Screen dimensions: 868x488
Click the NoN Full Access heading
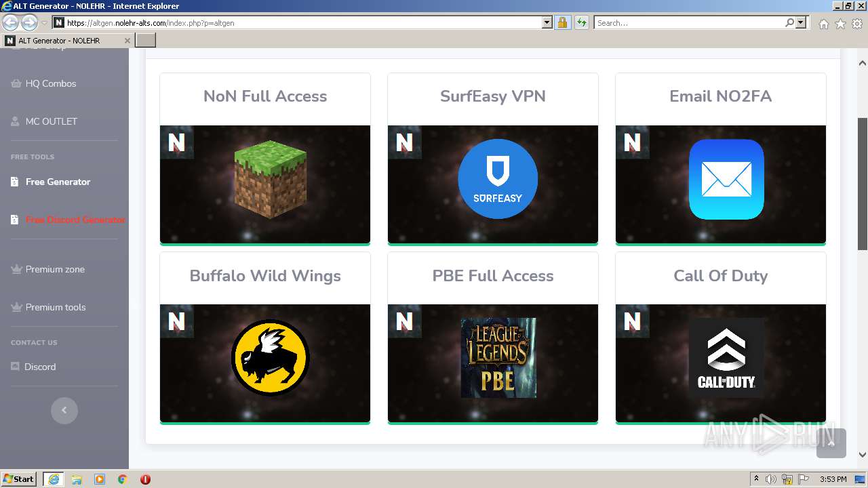pos(265,96)
